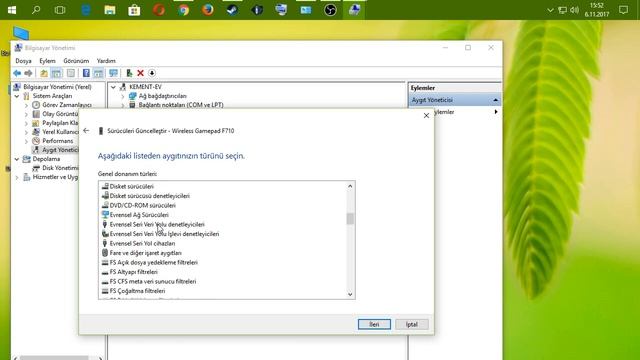Click the back arrow in Computer Management toolbar
Image resolution: width=640 pixels, height=360 pixels.
click(x=17, y=73)
